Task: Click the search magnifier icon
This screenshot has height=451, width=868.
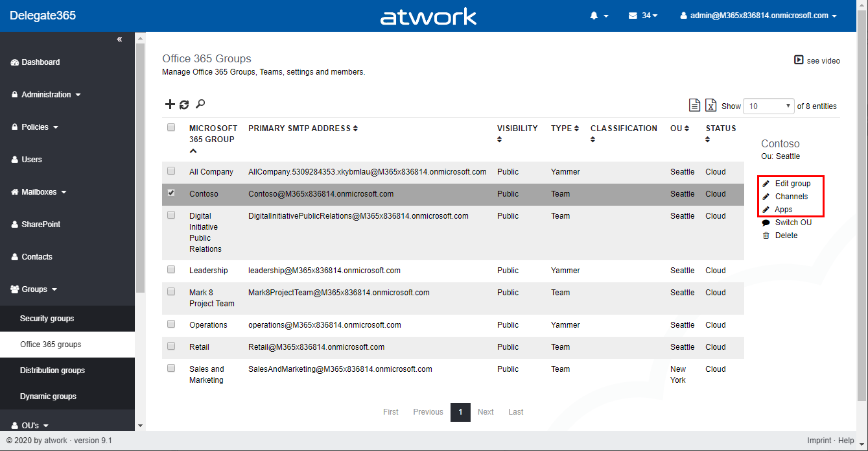Action: tap(200, 104)
